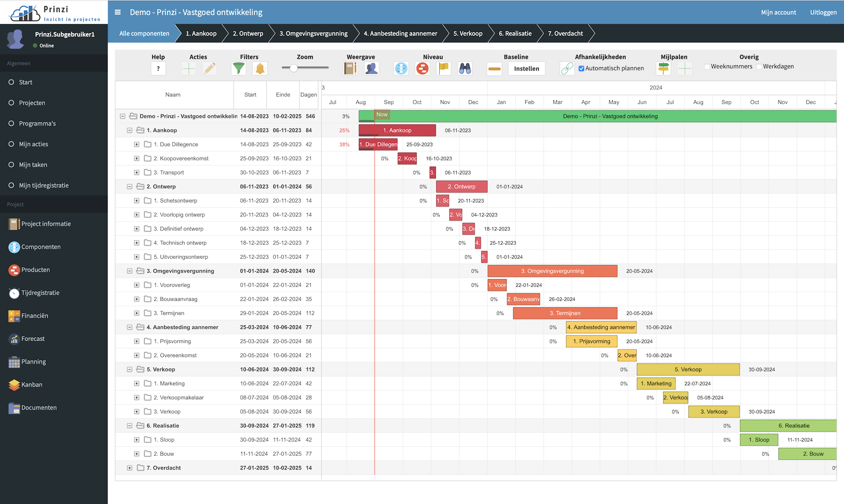Open Mijn account link
The height and width of the screenshot is (504, 844).
pyautogui.click(x=778, y=12)
